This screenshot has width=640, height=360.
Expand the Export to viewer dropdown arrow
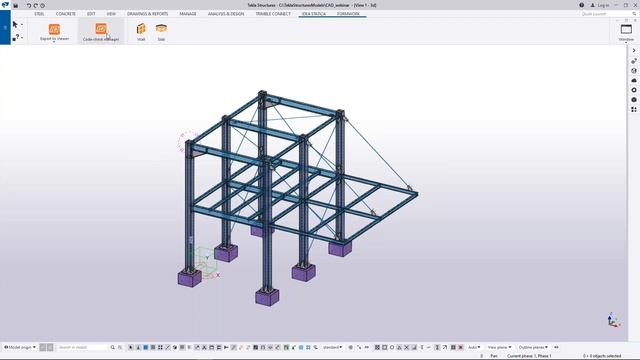coord(54,42)
